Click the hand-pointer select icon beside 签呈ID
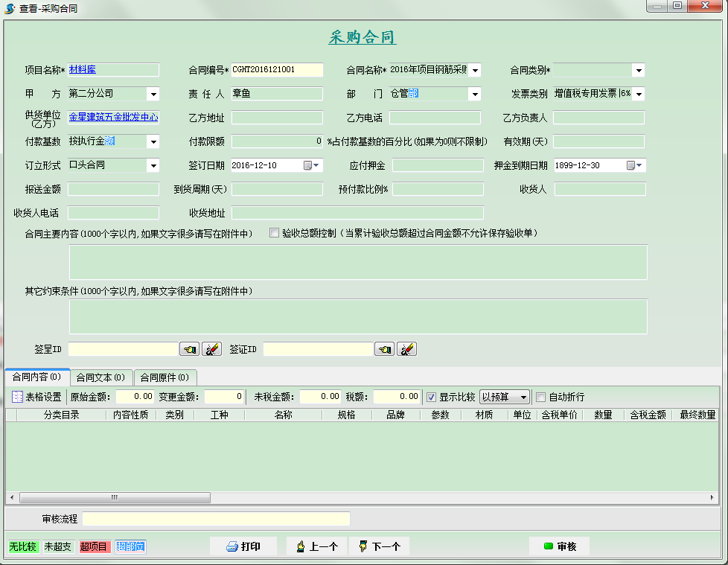 pyautogui.click(x=189, y=349)
